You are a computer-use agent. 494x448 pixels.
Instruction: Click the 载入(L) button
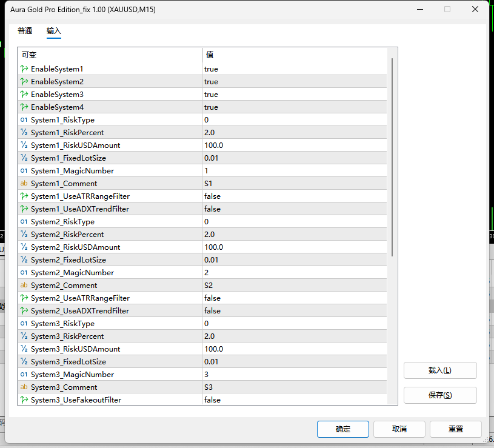(x=440, y=370)
